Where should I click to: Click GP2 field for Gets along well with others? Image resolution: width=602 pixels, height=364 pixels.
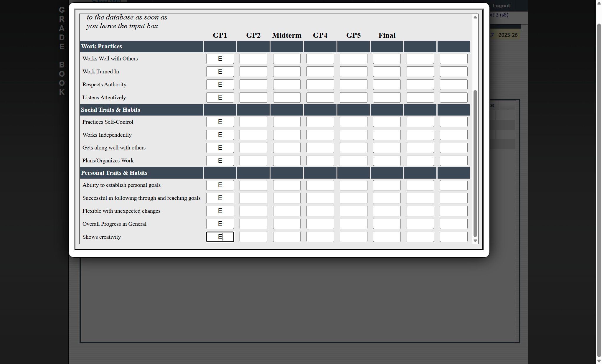pyautogui.click(x=253, y=148)
